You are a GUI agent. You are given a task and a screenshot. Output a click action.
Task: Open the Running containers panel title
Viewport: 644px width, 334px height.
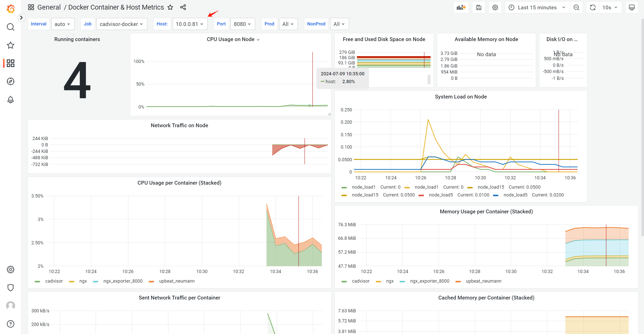[x=77, y=39]
